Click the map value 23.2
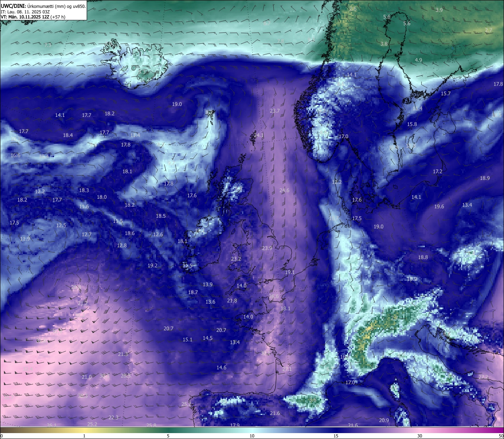Screen dimensions: 504x439 click(x=236, y=259)
